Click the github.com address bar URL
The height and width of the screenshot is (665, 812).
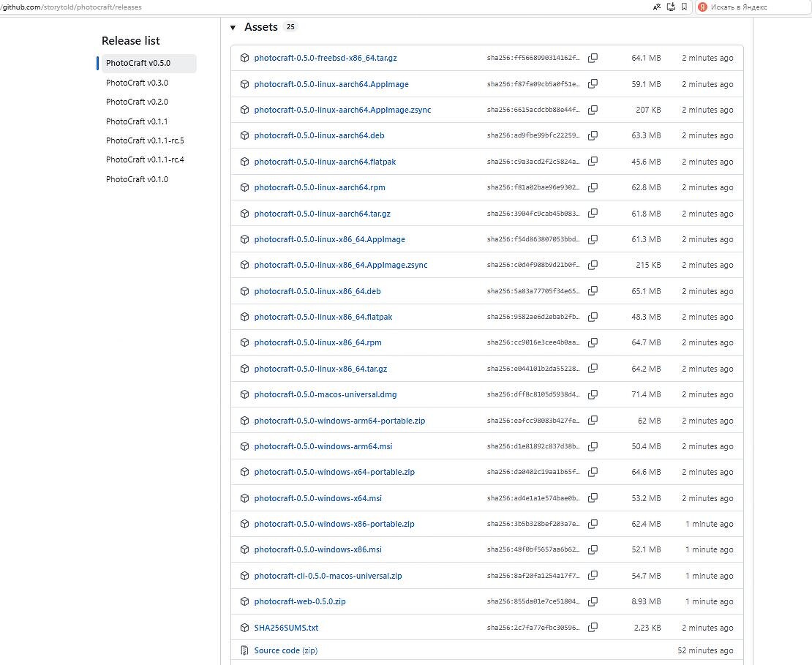tap(71, 7)
